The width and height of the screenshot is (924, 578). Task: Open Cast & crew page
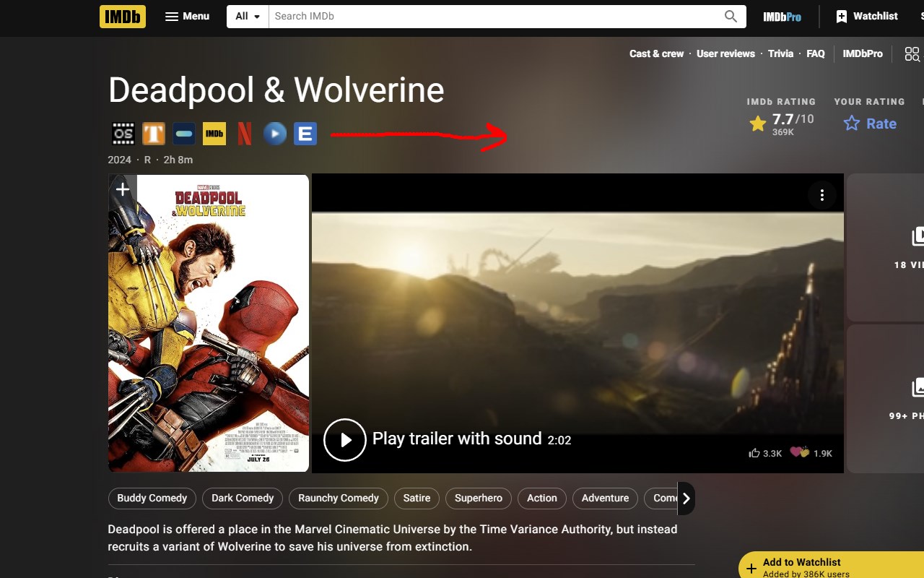(656, 53)
